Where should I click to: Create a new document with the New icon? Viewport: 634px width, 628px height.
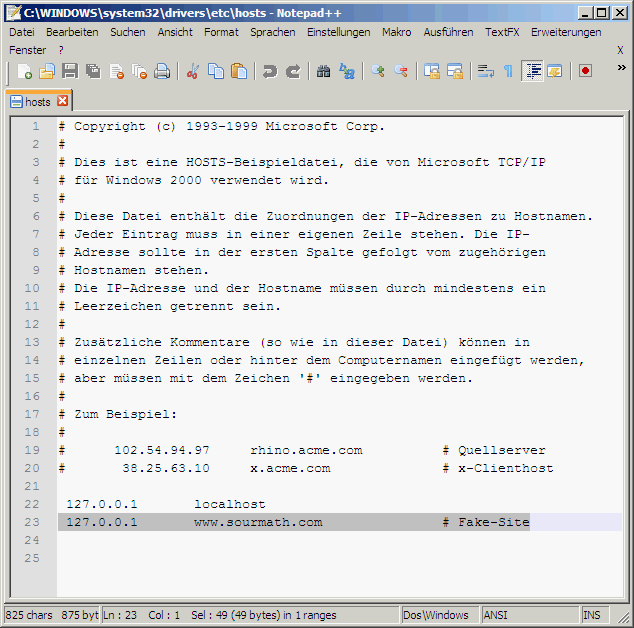(x=25, y=72)
